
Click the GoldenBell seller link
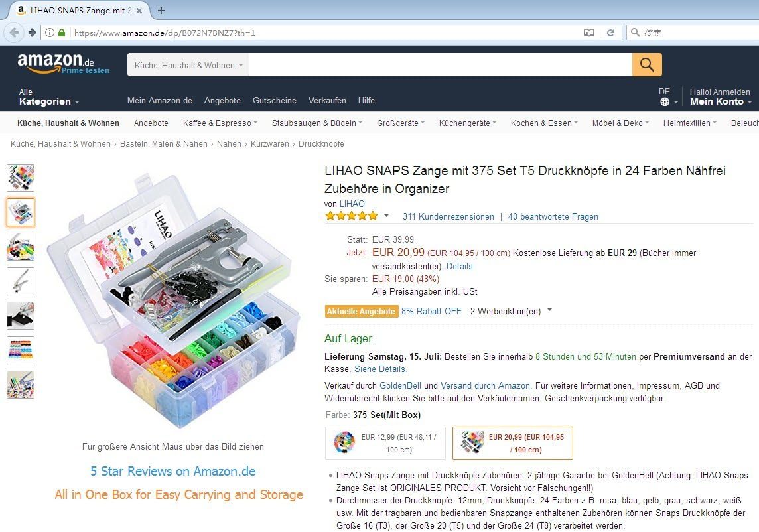click(x=400, y=385)
